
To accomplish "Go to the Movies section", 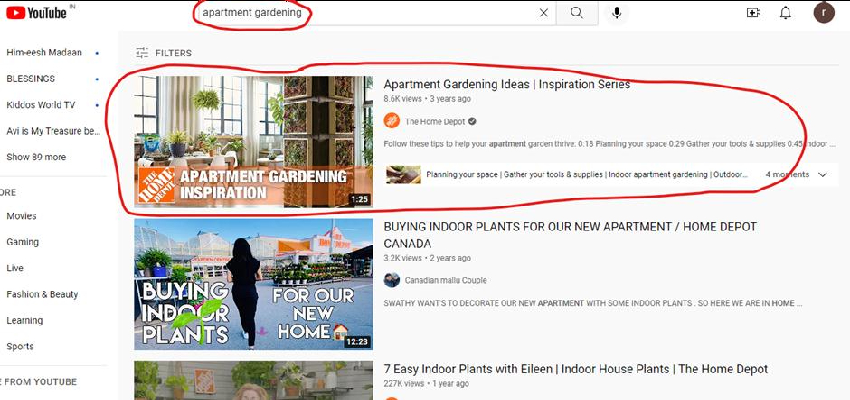I will 21,216.
